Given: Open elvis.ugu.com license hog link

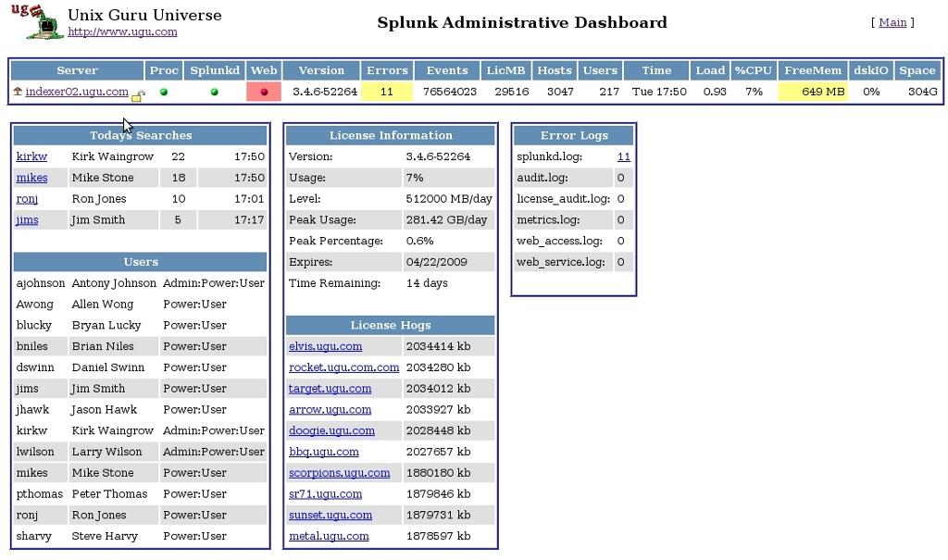Looking at the screenshot, I should click(325, 346).
